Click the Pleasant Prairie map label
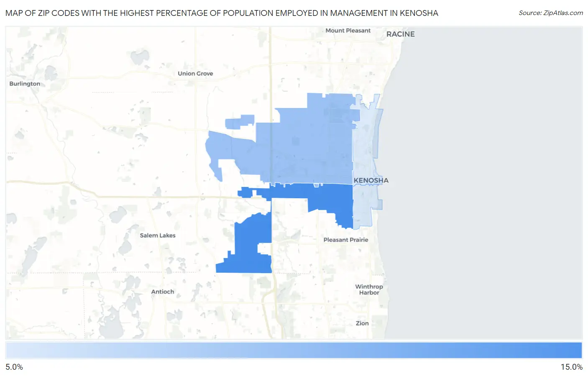This screenshot has height=376, width=588. pyautogui.click(x=346, y=240)
